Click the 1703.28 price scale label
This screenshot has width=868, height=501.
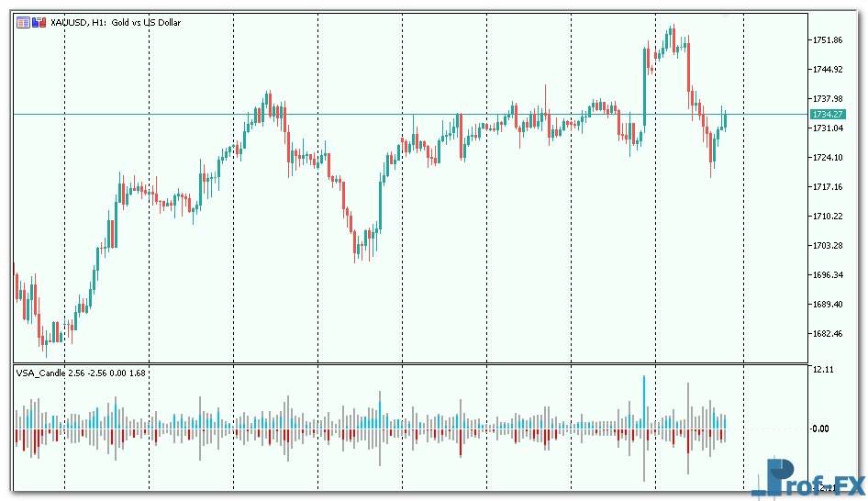(x=827, y=246)
